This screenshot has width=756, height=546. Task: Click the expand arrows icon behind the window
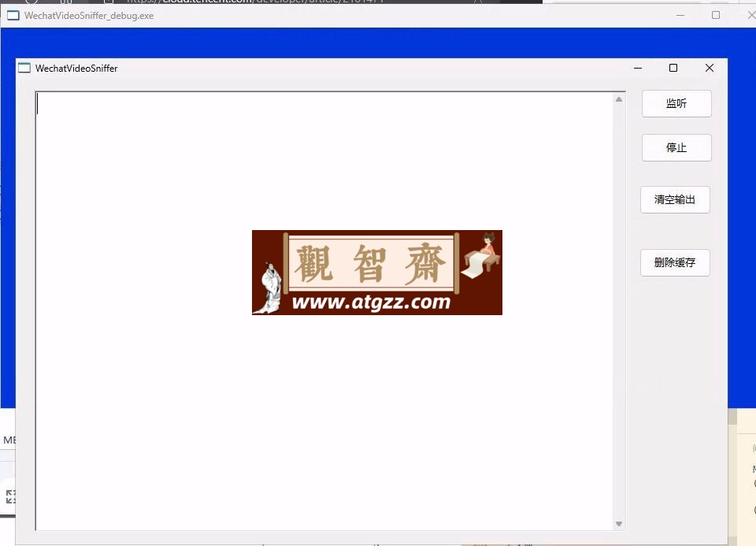pos(10,496)
